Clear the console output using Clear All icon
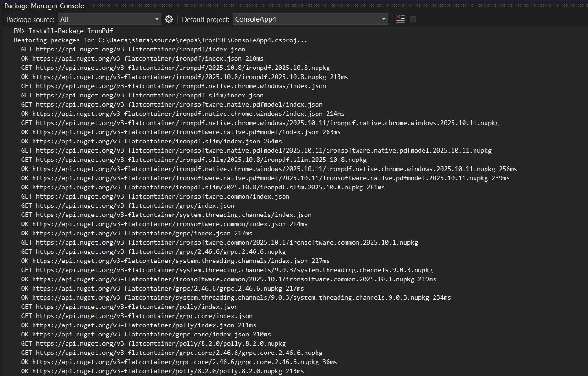This screenshot has height=376, width=588. [400, 19]
